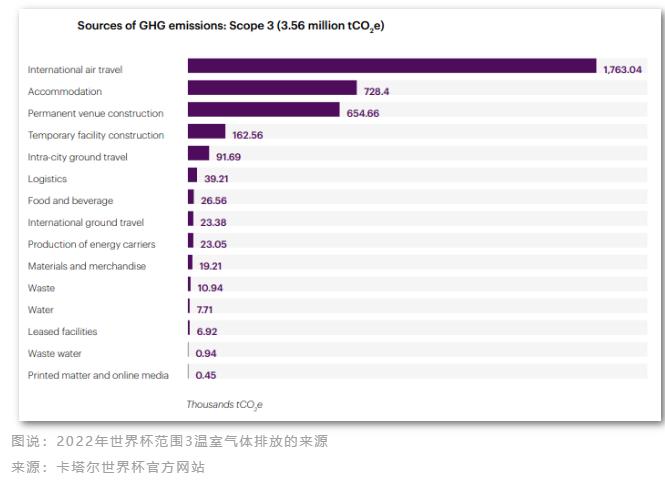Click the International air travel bar
The width and height of the screenshot is (665, 492).
[x=391, y=66]
